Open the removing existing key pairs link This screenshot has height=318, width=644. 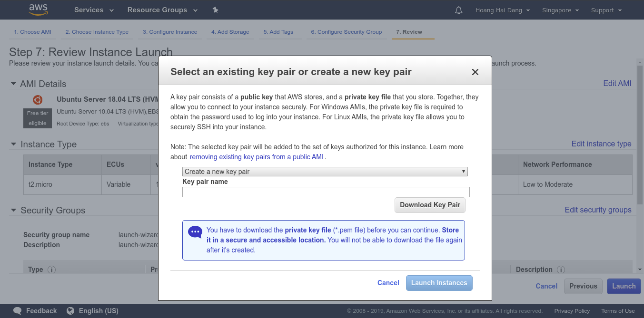(258, 157)
